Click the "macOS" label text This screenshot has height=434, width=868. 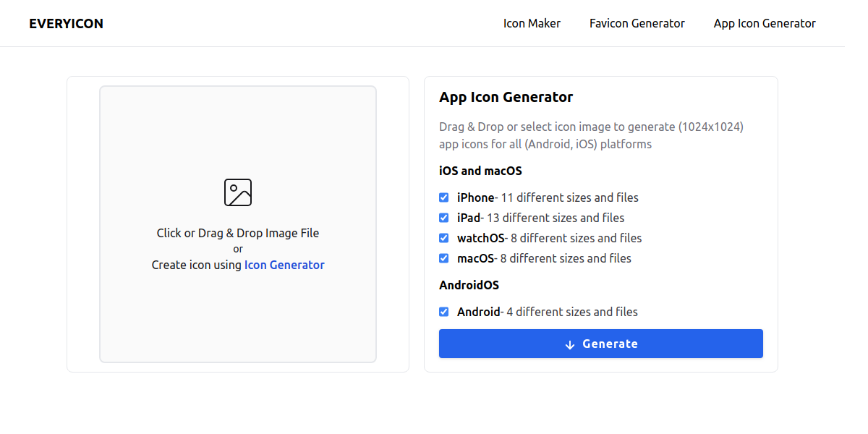coord(476,258)
